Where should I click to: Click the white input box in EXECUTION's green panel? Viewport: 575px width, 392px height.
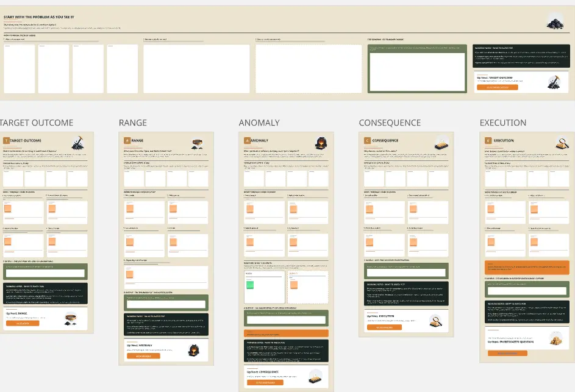click(x=527, y=291)
